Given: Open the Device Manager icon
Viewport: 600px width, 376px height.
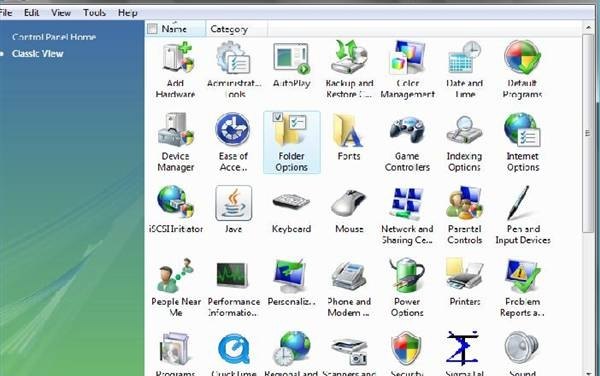Looking at the screenshot, I should point(176,130).
